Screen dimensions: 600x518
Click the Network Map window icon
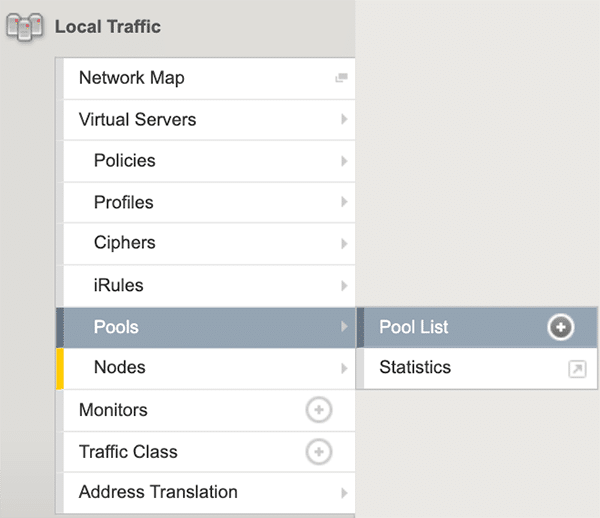[341, 78]
